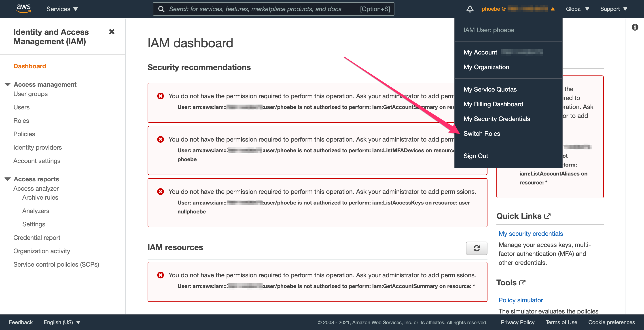Choose Switch Roles from the menu

[x=482, y=134]
